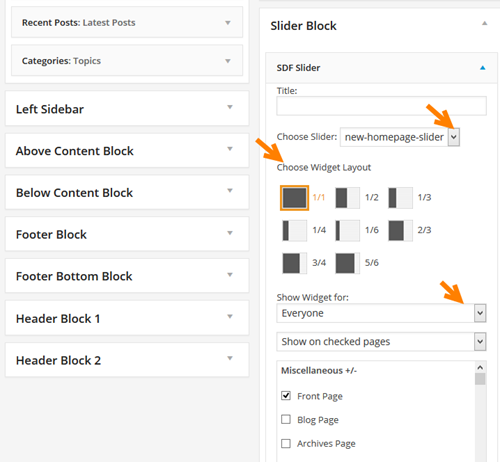Toggle the Miscellaneous +/- section

coord(319,371)
